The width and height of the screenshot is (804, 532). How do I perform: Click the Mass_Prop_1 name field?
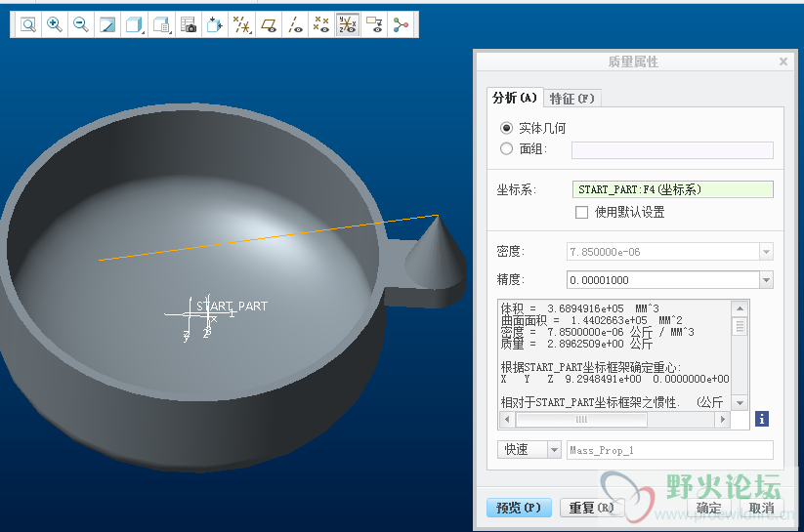[x=669, y=450]
